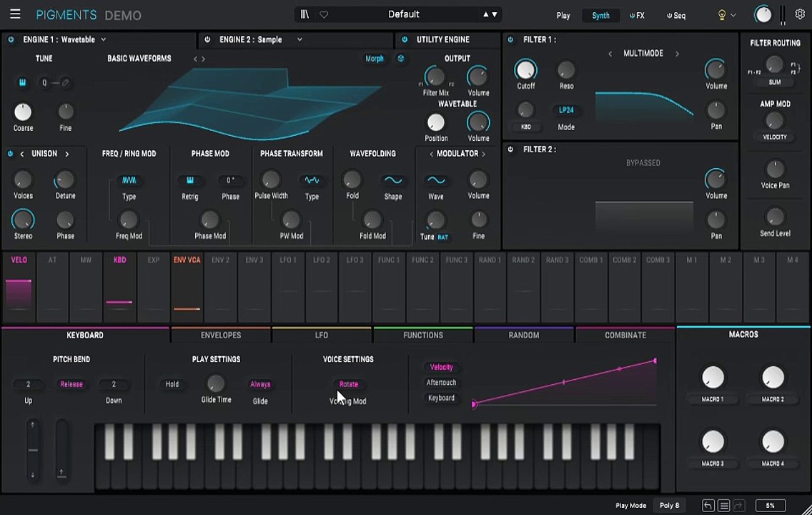This screenshot has height=515, width=812.
Task: Toggle keyboard tune quantize piano icon
Action: tap(22, 82)
